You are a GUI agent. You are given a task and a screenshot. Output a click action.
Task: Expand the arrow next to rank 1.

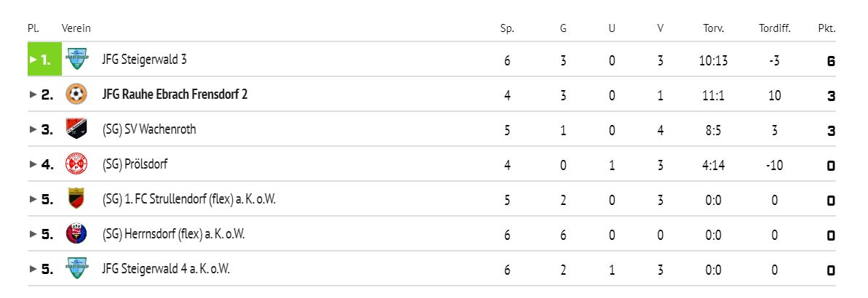[33, 60]
